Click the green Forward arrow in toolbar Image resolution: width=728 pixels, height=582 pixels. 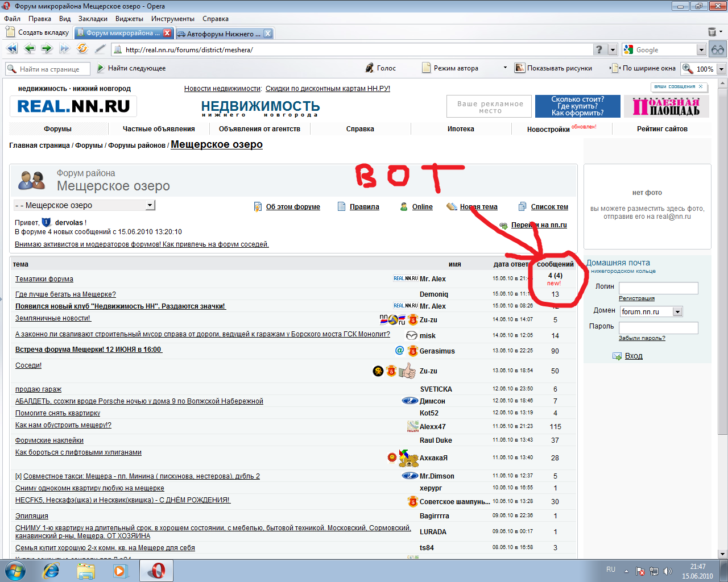47,49
